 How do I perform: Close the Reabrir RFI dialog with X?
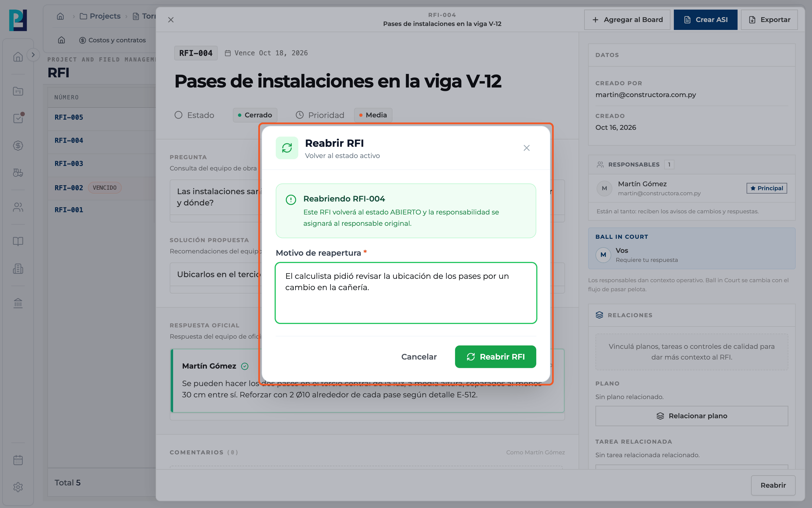[526, 148]
